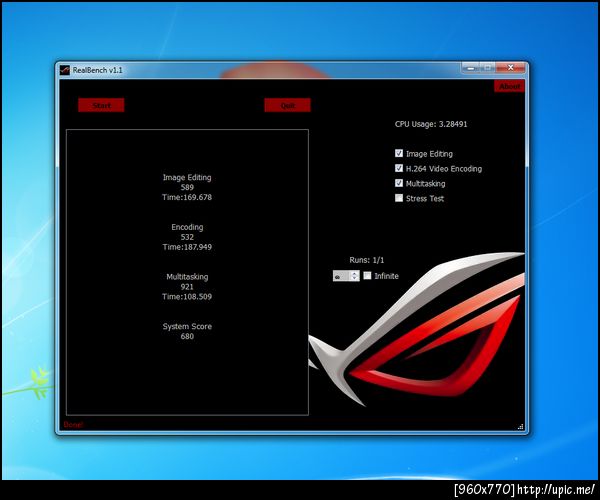This screenshot has height=500, width=600.
Task: Uncheck the H.264 Video Encoding checkbox
Action: click(399, 168)
